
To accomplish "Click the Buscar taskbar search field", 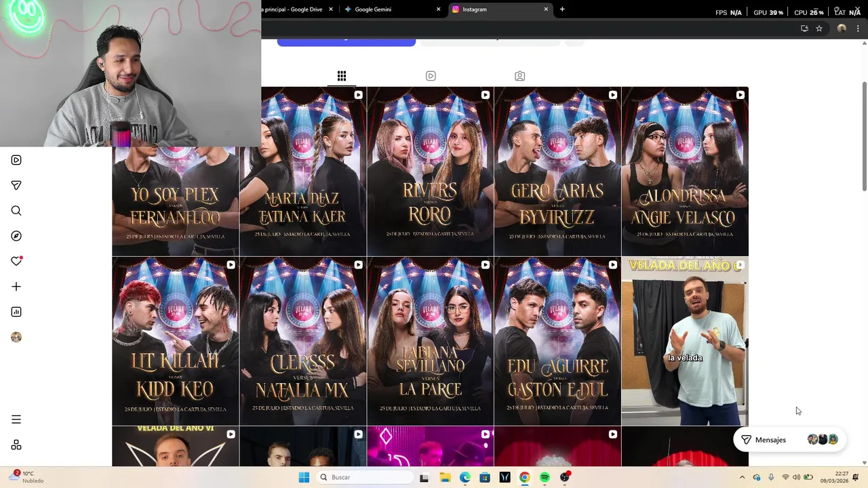I will (366, 477).
